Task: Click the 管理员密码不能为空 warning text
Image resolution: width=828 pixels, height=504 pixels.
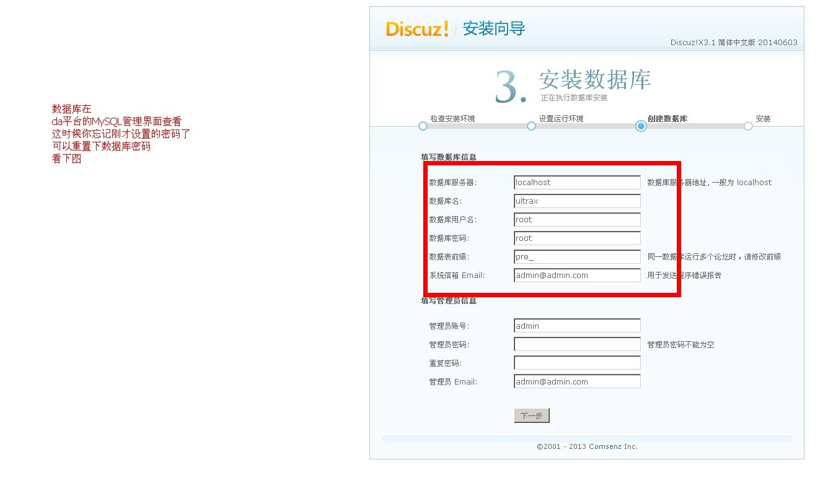Action: click(680, 344)
